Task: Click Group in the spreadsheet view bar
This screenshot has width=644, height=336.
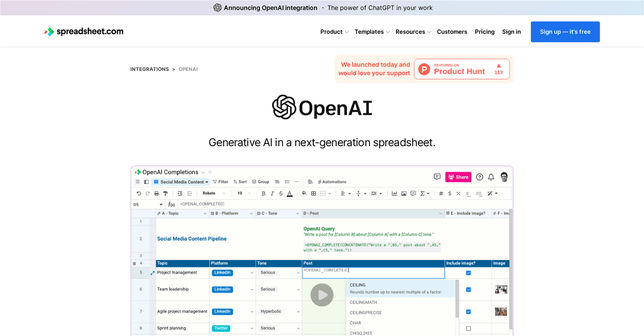Action: coord(260,182)
